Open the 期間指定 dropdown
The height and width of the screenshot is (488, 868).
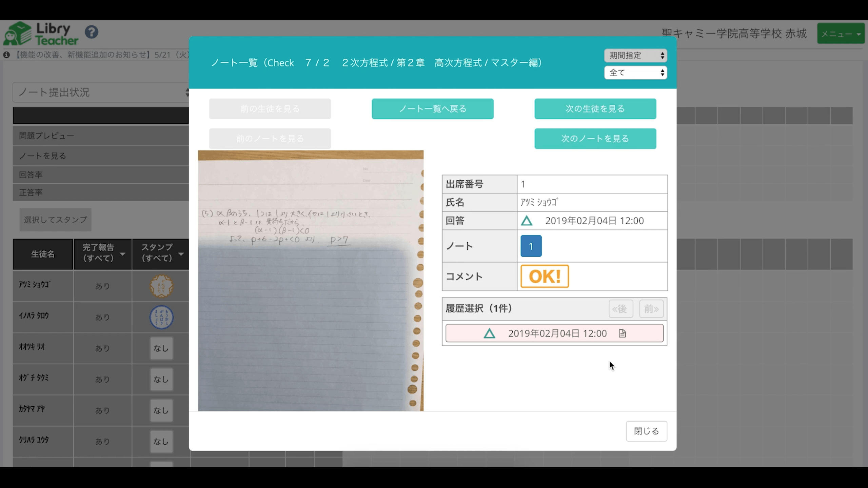pyautogui.click(x=635, y=55)
